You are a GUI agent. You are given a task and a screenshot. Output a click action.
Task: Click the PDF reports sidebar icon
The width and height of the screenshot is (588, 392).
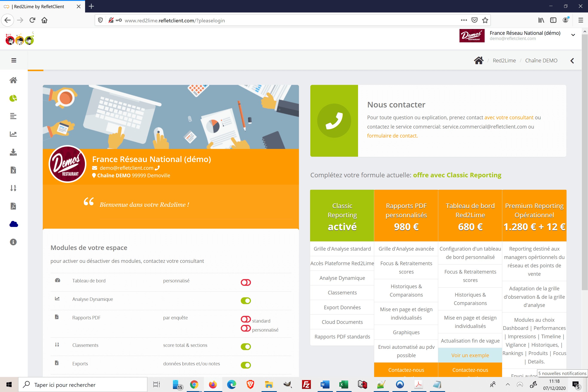[13, 206]
